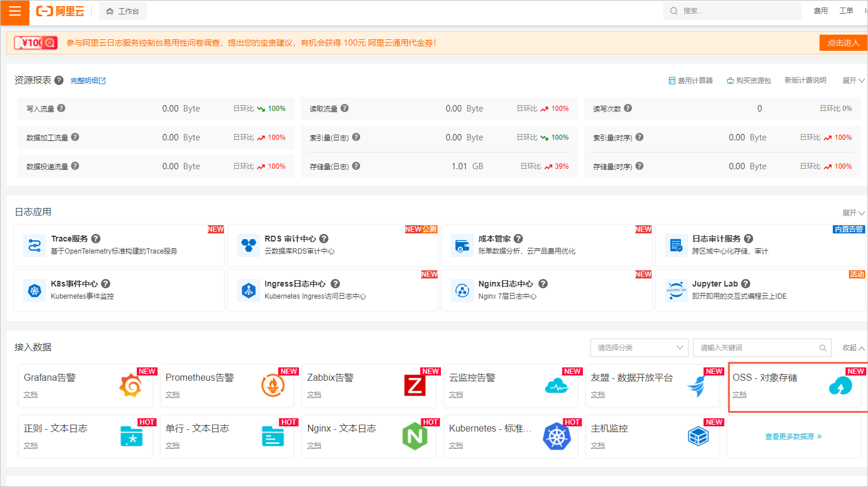Expand the 资源报表 section
868x487 pixels.
click(x=853, y=80)
